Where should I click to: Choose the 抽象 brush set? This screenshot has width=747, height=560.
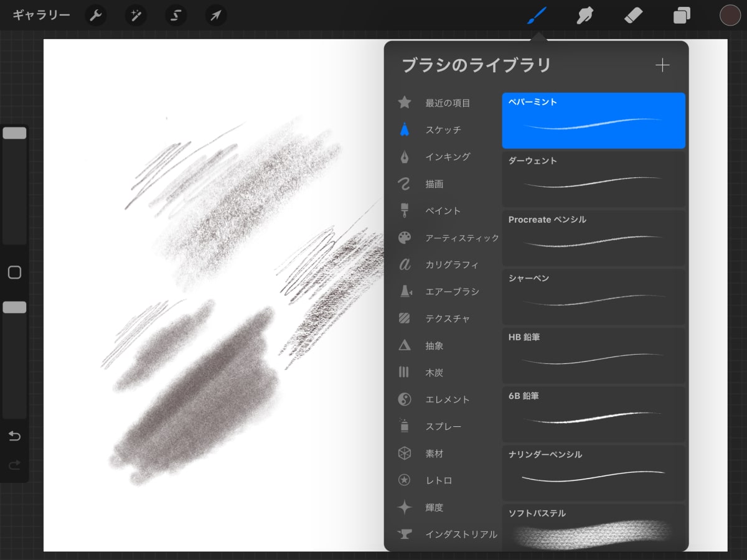(448, 345)
